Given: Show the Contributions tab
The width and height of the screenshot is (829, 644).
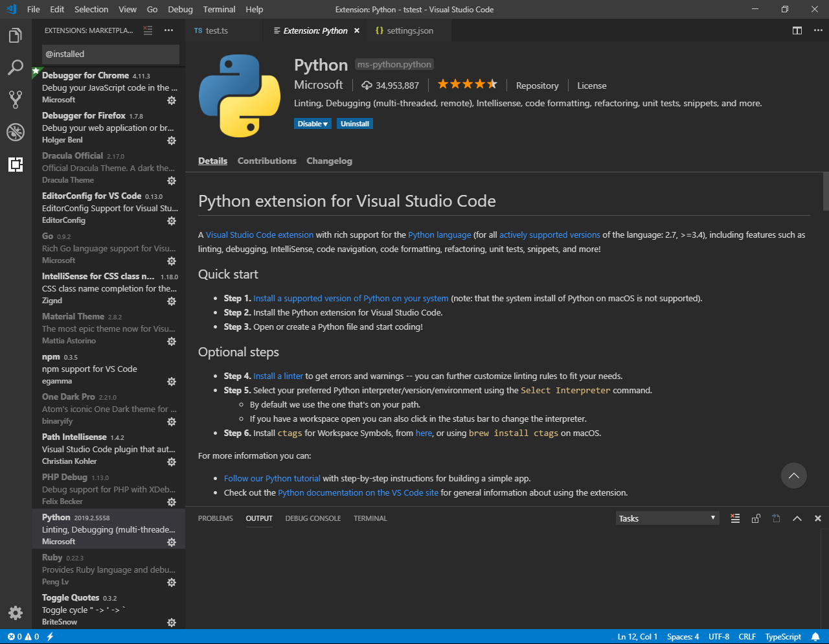Looking at the screenshot, I should tap(267, 161).
